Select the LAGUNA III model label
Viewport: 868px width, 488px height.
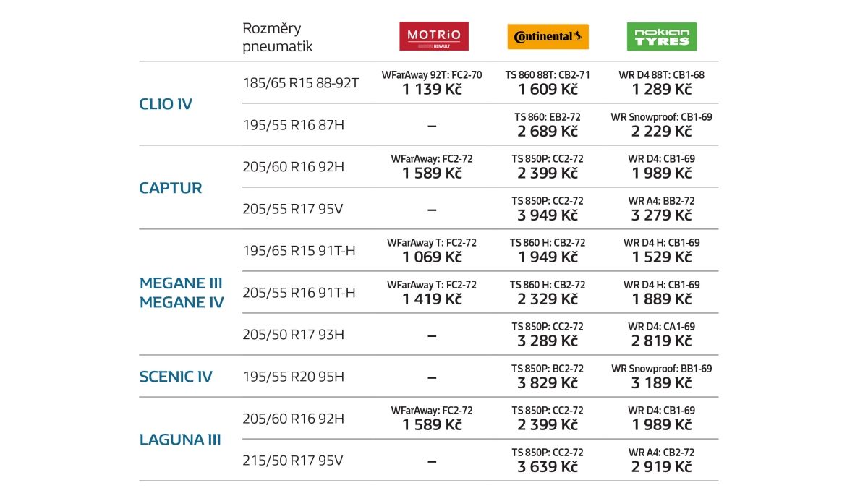coord(180,440)
